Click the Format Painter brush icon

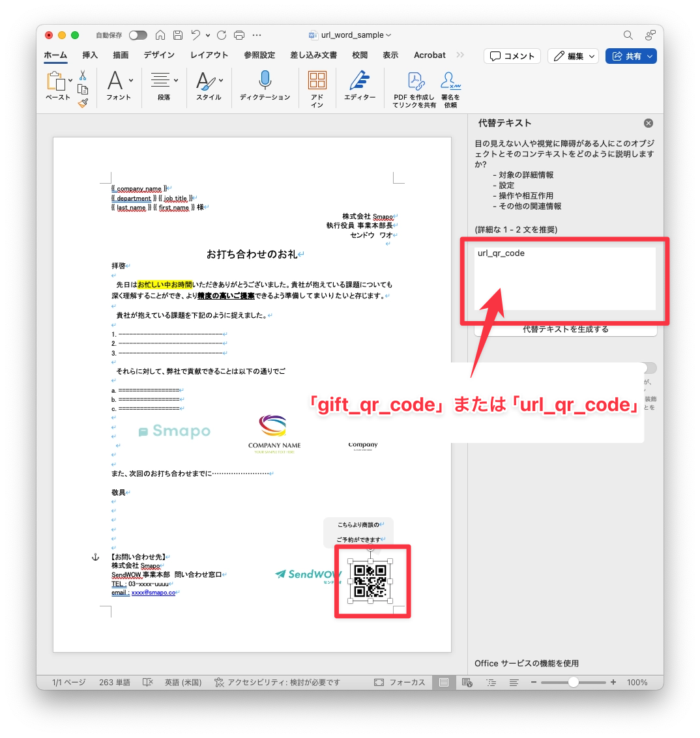[x=83, y=103]
